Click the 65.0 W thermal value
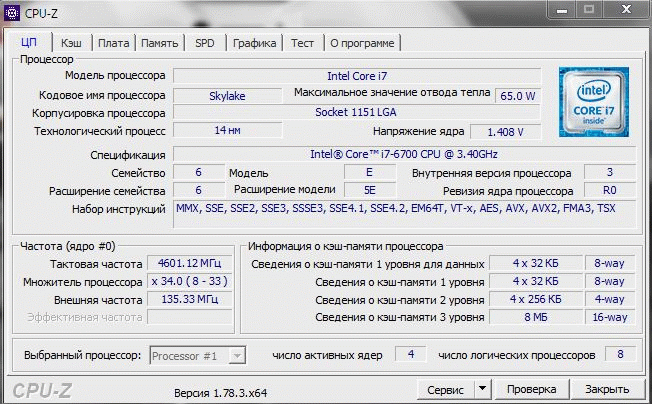This screenshot has height=404, width=652. [x=518, y=96]
